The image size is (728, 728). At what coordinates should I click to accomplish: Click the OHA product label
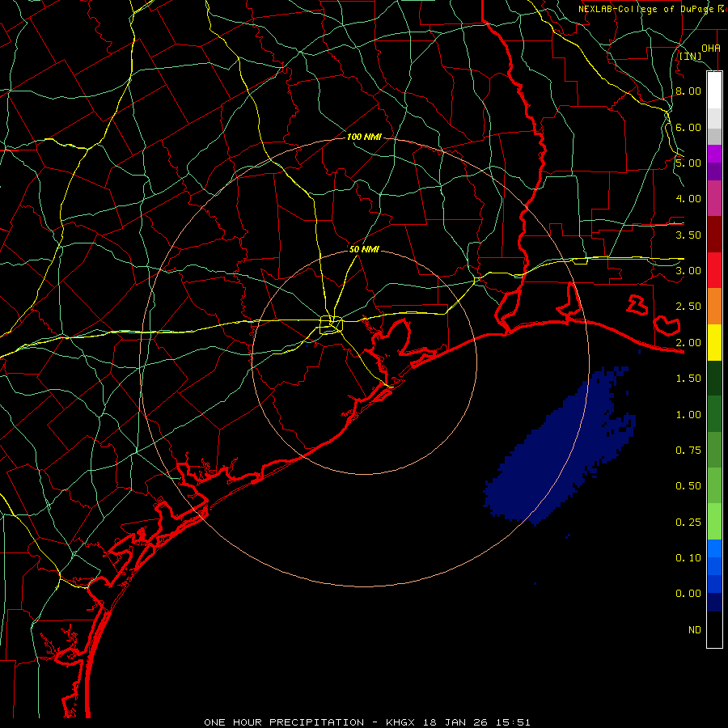(711, 48)
